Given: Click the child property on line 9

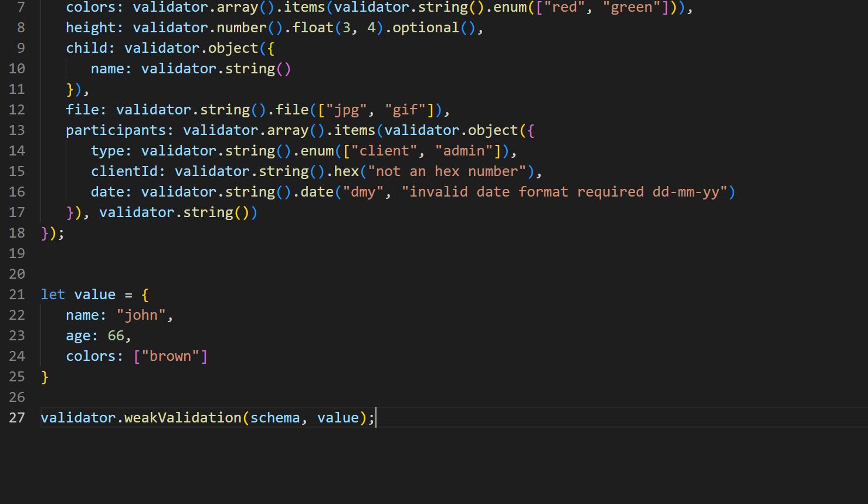Looking at the screenshot, I should 87,48.
